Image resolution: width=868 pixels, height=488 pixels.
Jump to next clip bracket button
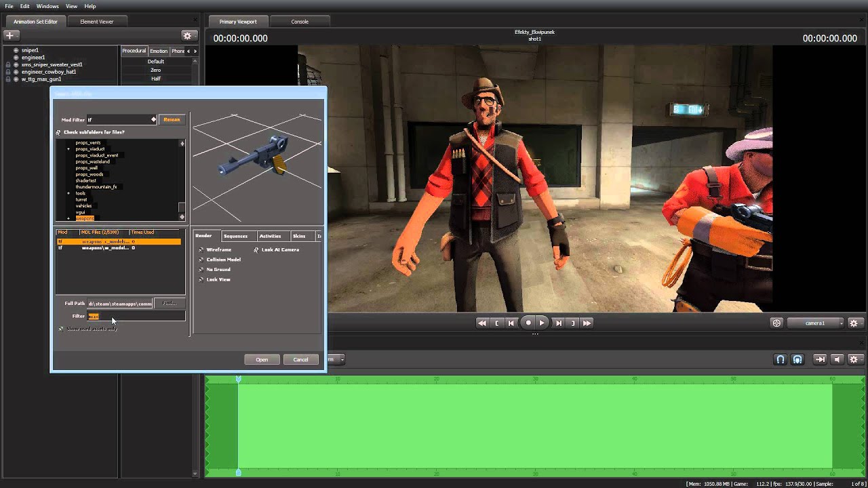click(573, 323)
